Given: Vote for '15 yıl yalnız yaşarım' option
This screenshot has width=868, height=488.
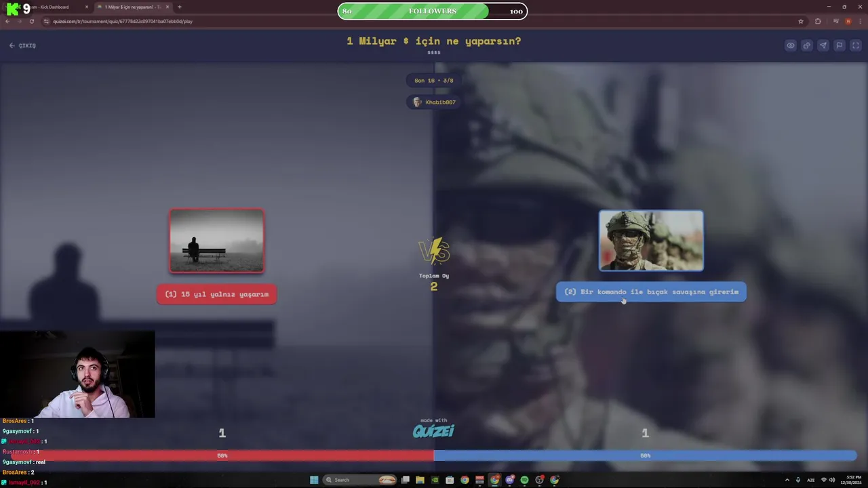Looking at the screenshot, I should [x=217, y=294].
